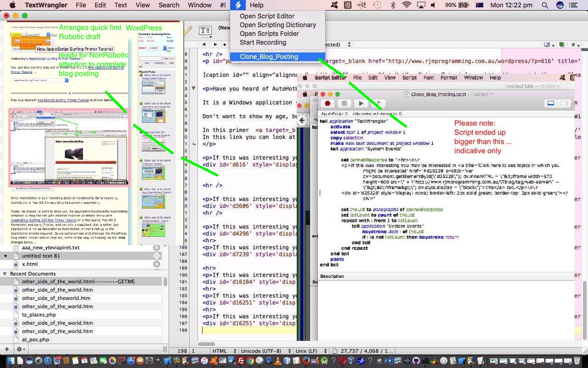Open the Search menu in menu bar
Image resolution: width=588 pixels, height=368 pixels.
tap(169, 5)
